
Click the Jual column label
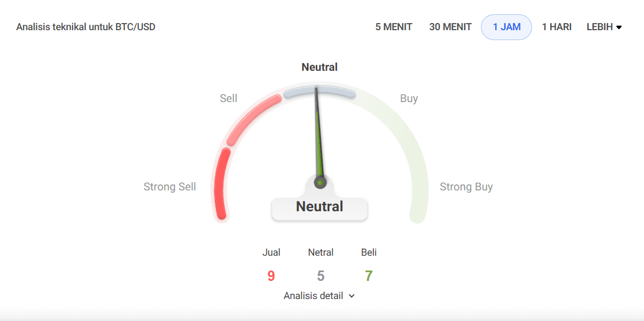[271, 252]
